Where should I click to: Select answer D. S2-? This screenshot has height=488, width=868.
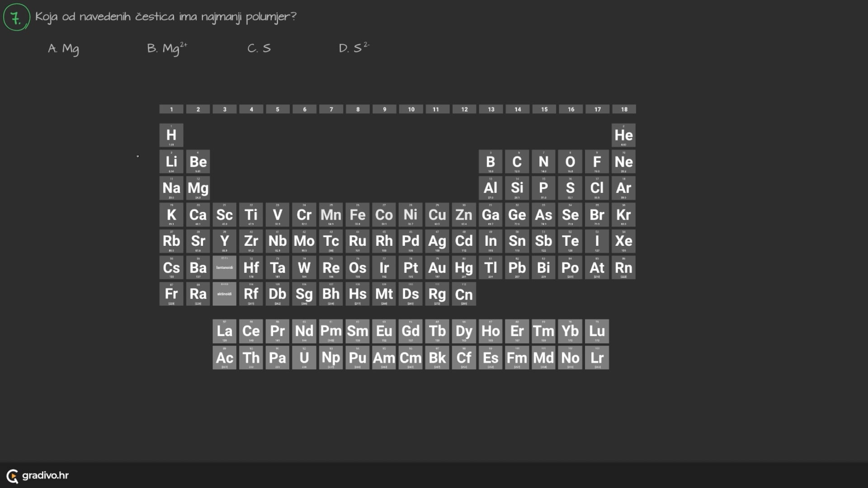pyautogui.click(x=354, y=47)
